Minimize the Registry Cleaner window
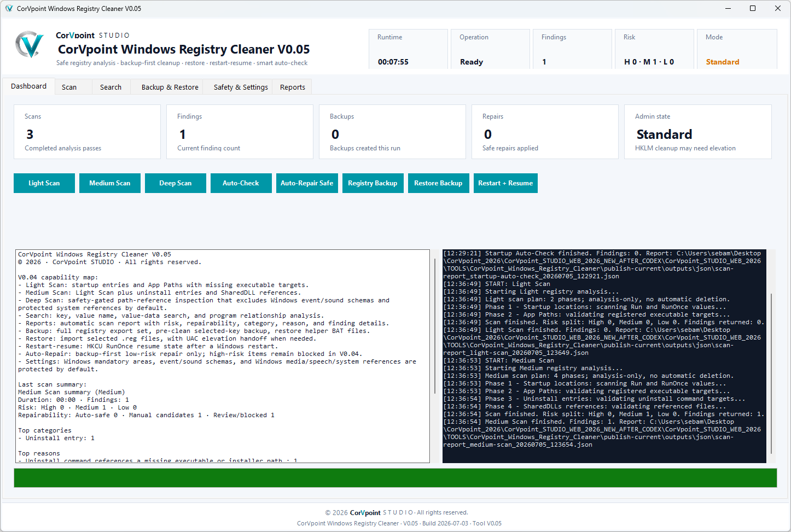The width and height of the screenshot is (791, 532). pos(728,8)
